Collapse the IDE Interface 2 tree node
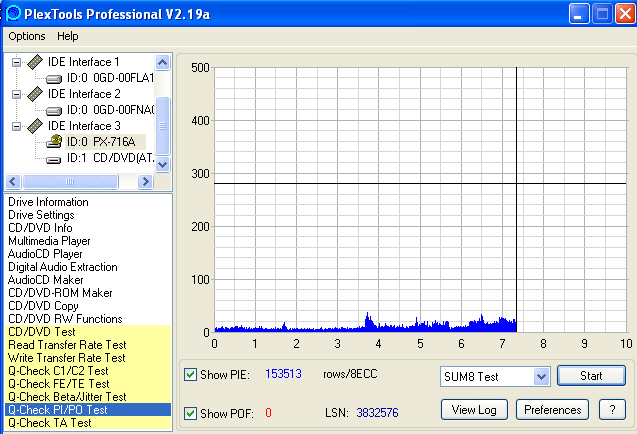Viewport: 637px width, 434px height. click(x=16, y=94)
